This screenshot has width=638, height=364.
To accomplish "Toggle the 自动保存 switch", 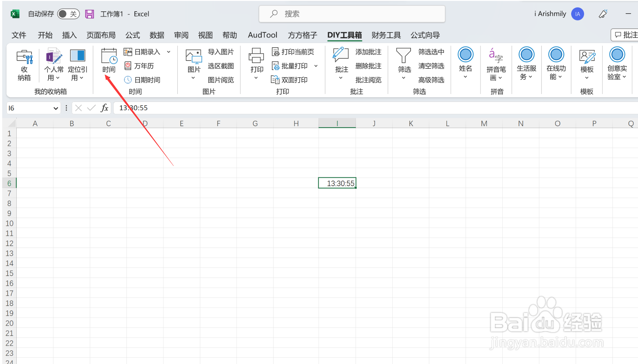I will click(x=68, y=14).
